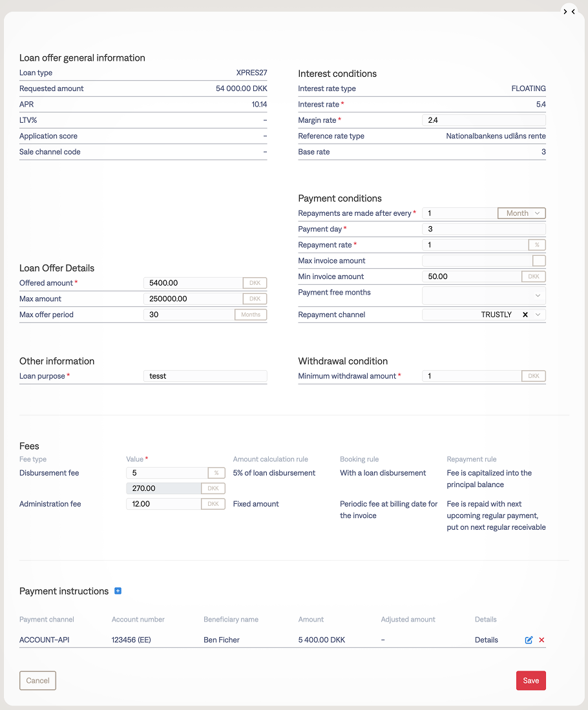The width and height of the screenshot is (588, 710).
Task: Save the loan offer
Action: coord(530,680)
